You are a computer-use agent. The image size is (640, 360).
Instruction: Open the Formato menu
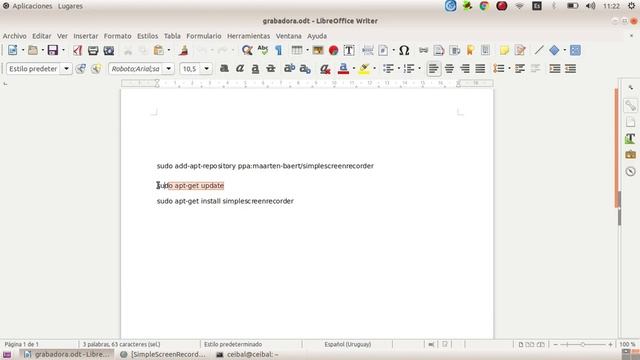click(118, 36)
